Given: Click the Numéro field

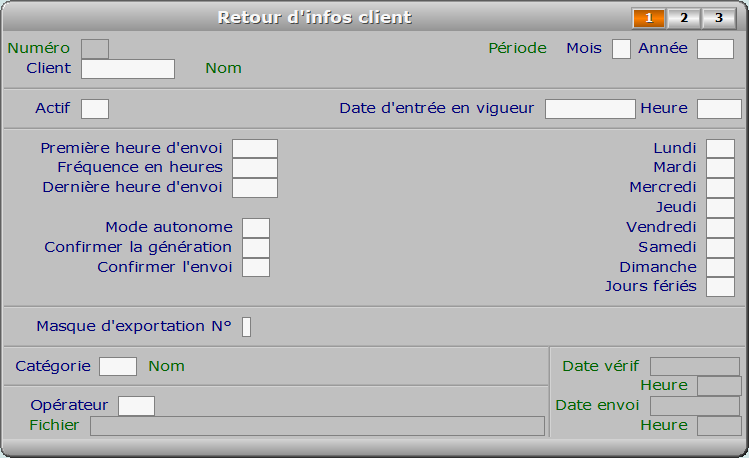Looking at the screenshot, I should coord(95,49).
